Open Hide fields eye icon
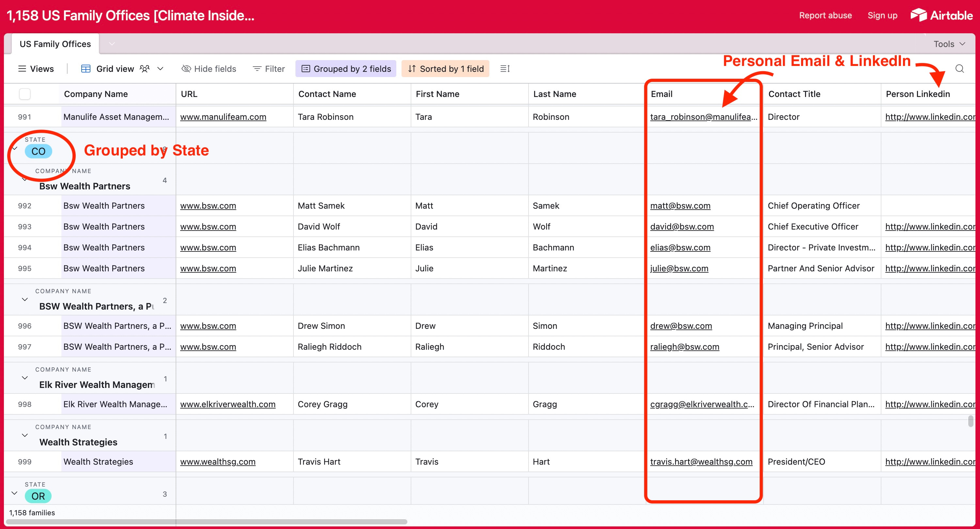The height and width of the screenshot is (529, 980). 186,69
